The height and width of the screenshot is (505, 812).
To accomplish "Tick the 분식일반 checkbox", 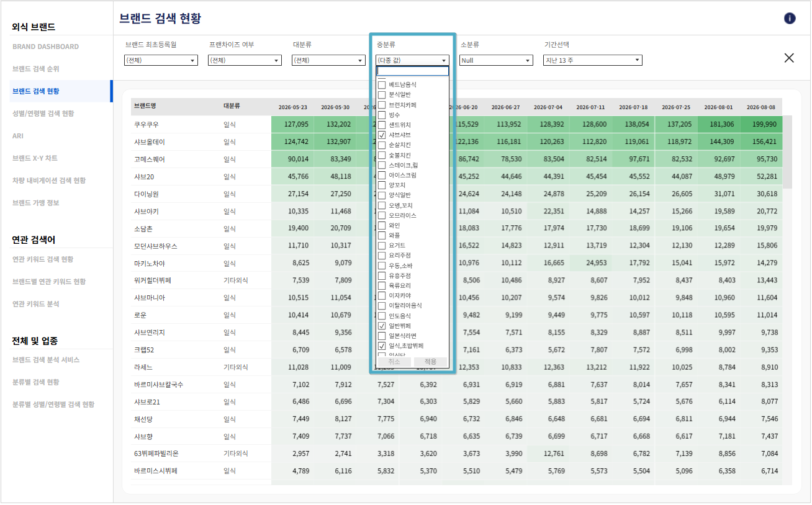I will click(382, 94).
